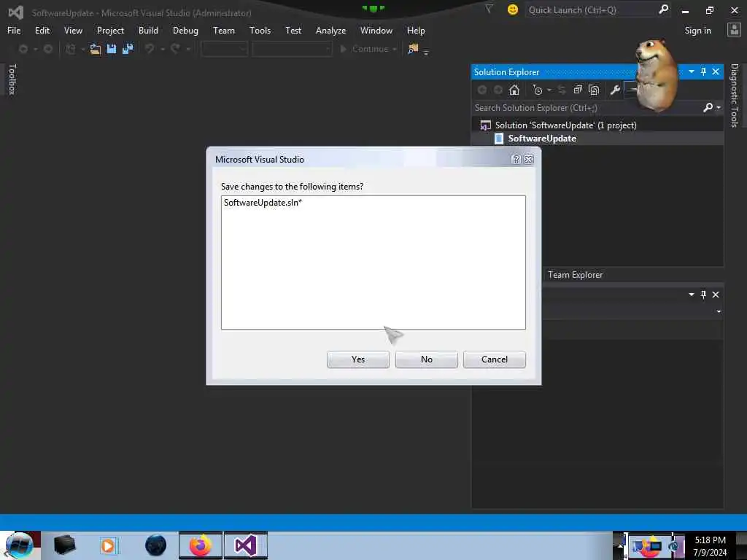The image size is (747, 560).
Task: Open the Test menu
Action: (x=293, y=31)
